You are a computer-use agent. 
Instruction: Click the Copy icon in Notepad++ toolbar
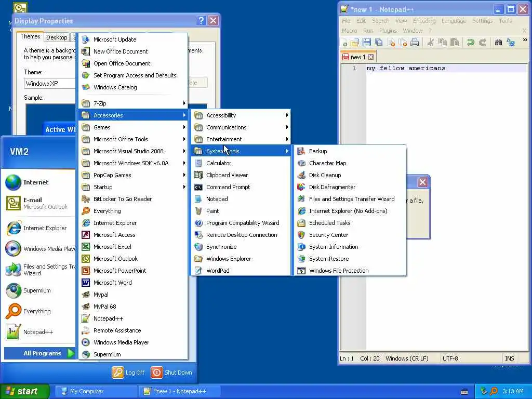pos(443,43)
